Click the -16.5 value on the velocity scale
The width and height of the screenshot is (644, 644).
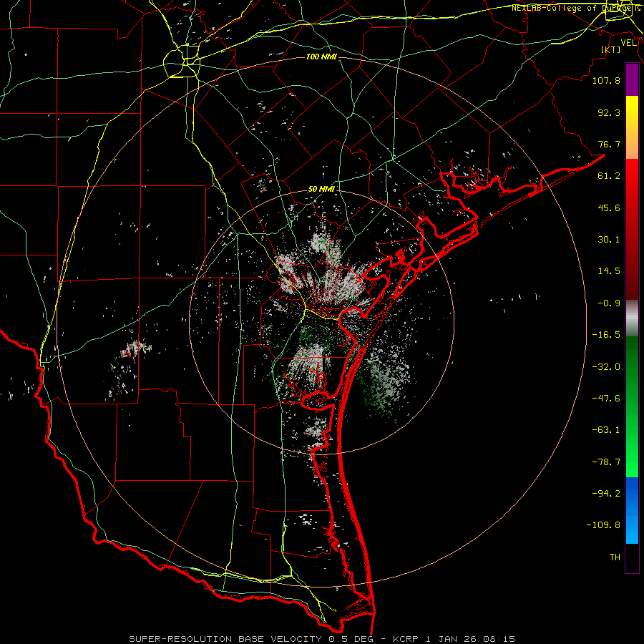[x=606, y=335]
